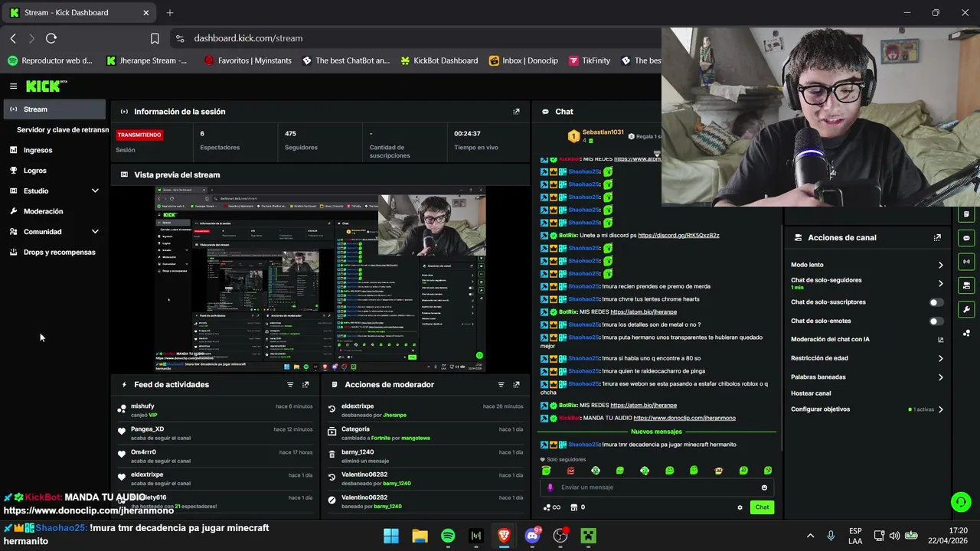The height and width of the screenshot is (551, 980).
Task: Open KickBot Dashboard bookmark
Action: pyautogui.click(x=437, y=60)
